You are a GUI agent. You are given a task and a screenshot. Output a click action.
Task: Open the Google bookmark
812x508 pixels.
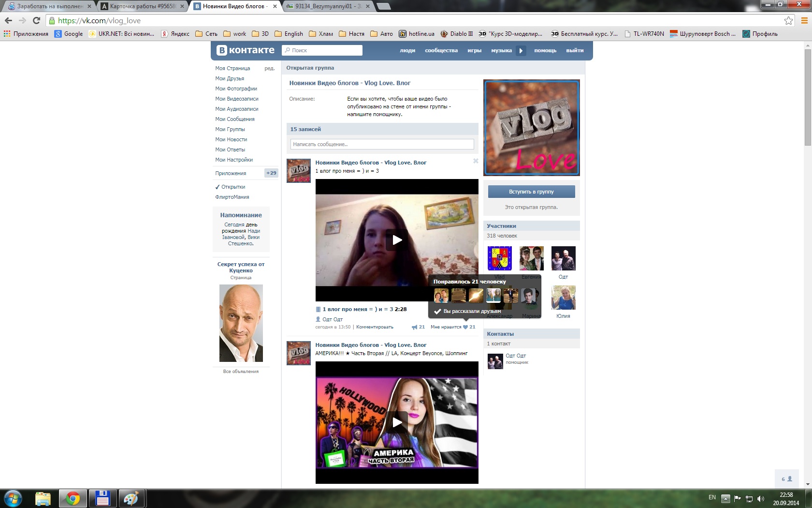tap(69, 34)
